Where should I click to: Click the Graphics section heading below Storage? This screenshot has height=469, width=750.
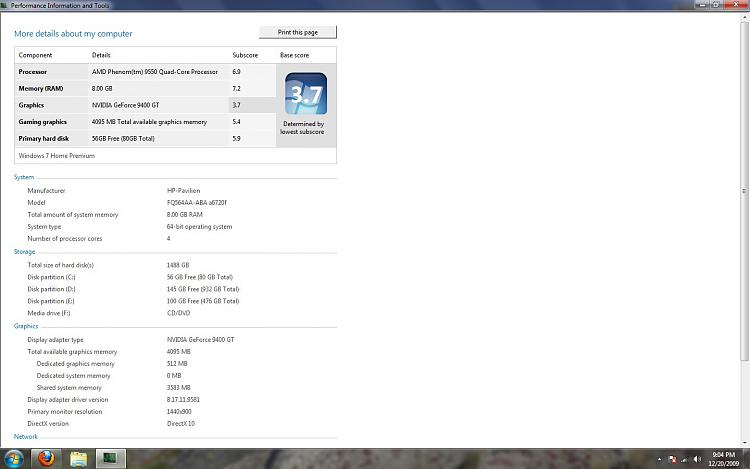pyautogui.click(x=26, y=326)
